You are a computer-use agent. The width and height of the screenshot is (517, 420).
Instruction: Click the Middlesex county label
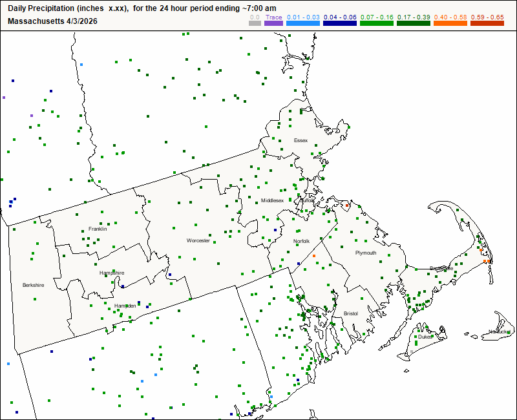click(272, 200)
